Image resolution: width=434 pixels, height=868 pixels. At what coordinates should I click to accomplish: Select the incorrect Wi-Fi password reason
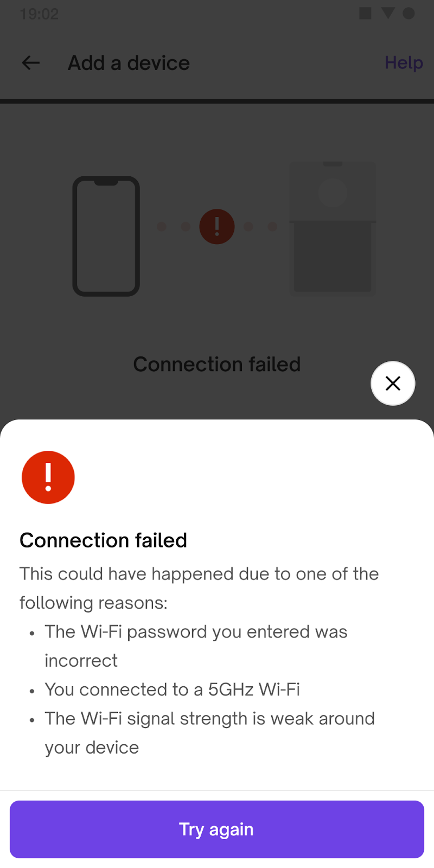pyautogui.click(x=196, y=646)
